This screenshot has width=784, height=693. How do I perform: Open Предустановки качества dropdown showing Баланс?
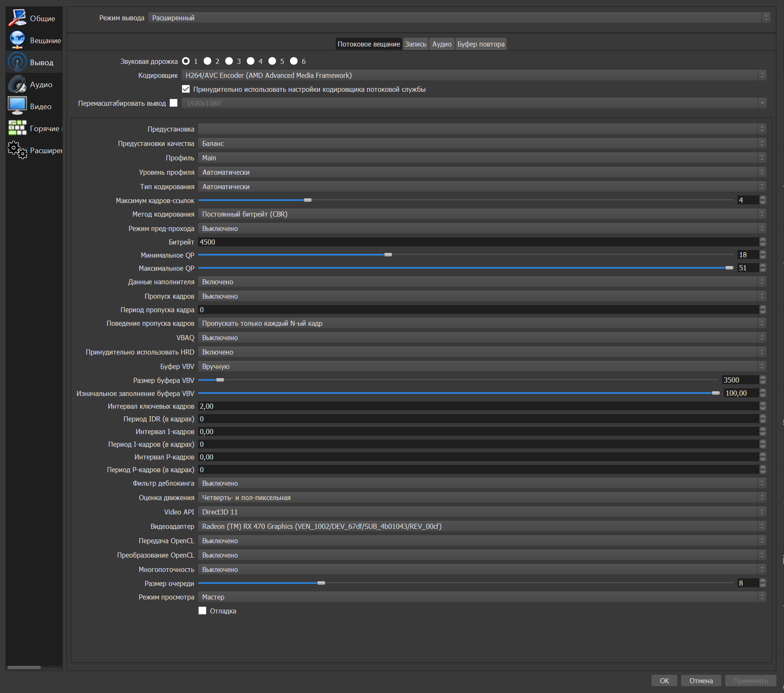[482, 143]
